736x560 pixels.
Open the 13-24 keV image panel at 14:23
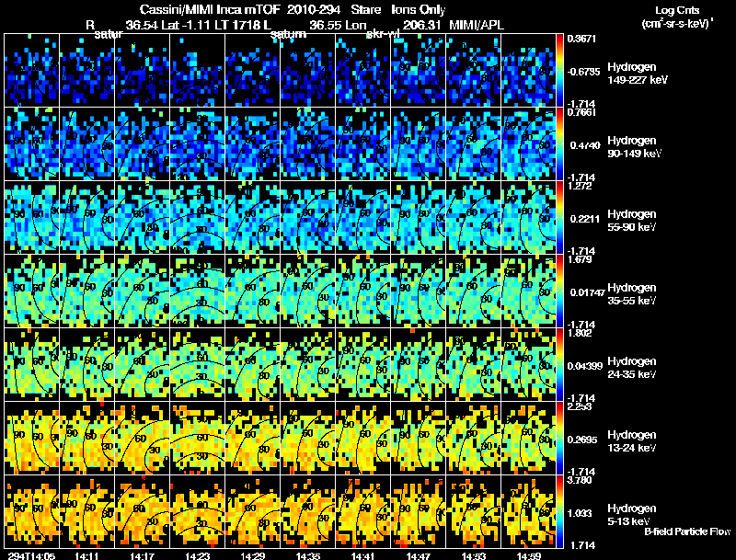coord(197,439)
